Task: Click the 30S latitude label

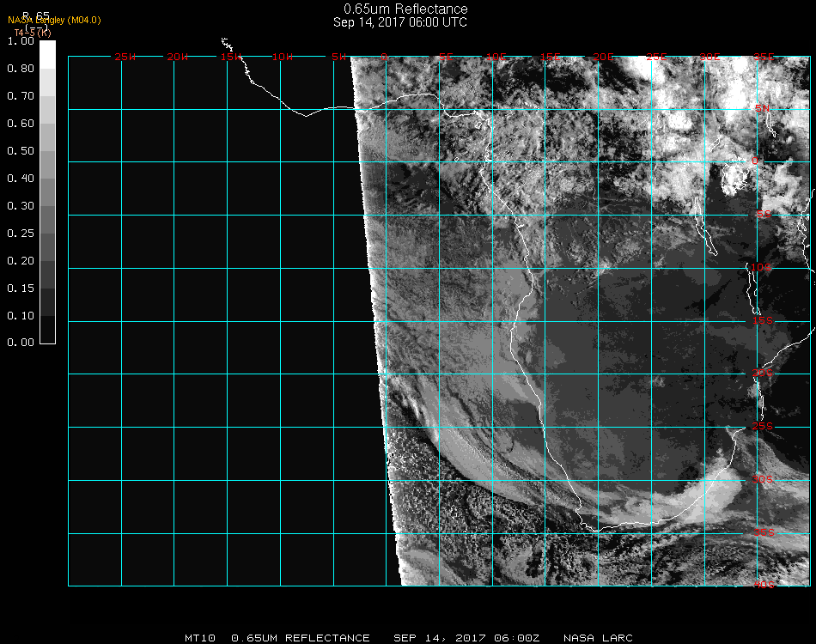Action: (x=764, y=479)
